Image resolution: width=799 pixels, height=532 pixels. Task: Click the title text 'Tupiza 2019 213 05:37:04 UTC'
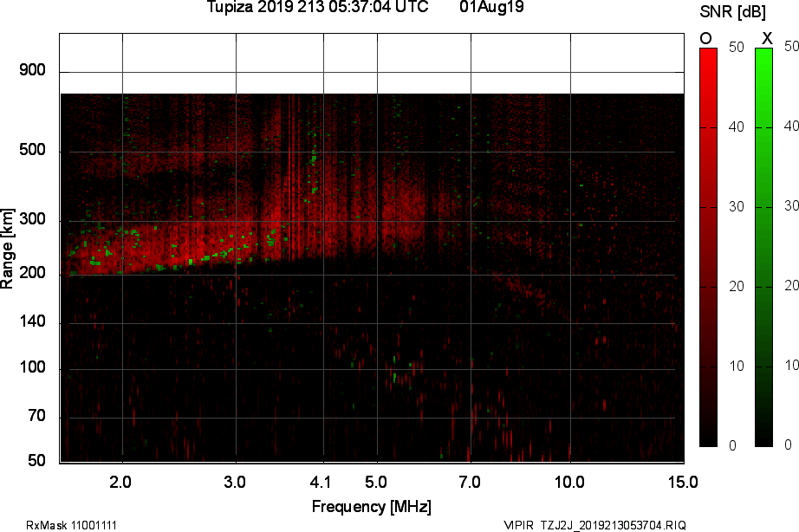point(317,7)
